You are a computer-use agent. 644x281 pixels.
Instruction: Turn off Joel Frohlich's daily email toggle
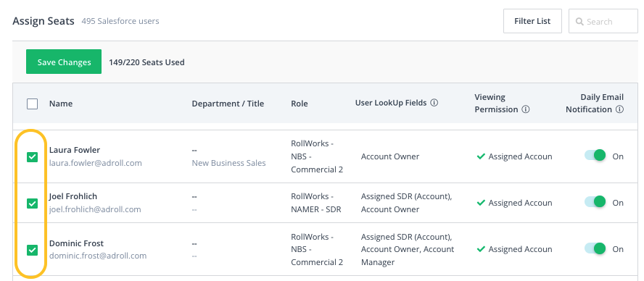click(x=595, y=202)
